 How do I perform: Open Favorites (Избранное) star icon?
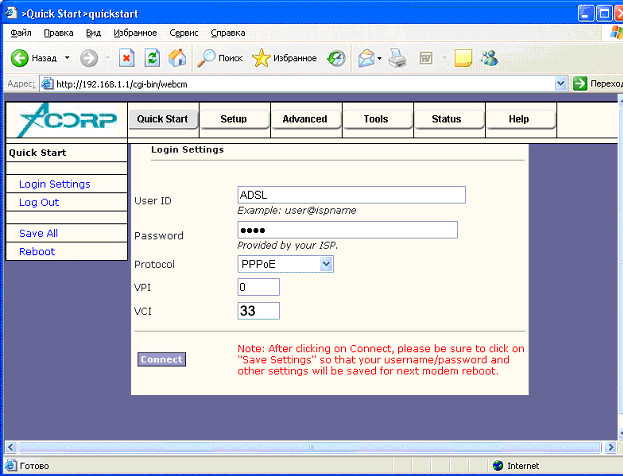pos(262,58)
